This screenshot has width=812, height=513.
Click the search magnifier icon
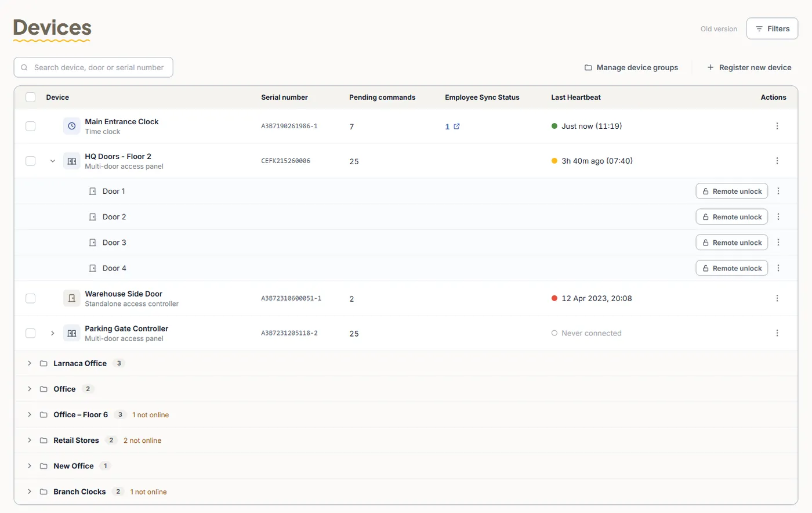pyautogui.click(x=24, y=67)
